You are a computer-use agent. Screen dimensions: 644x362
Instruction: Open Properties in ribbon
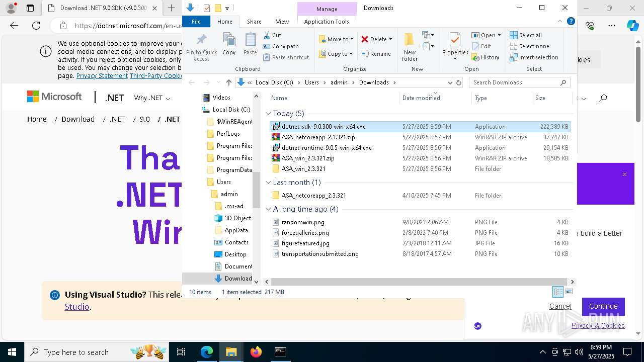(x=455, y=47)
